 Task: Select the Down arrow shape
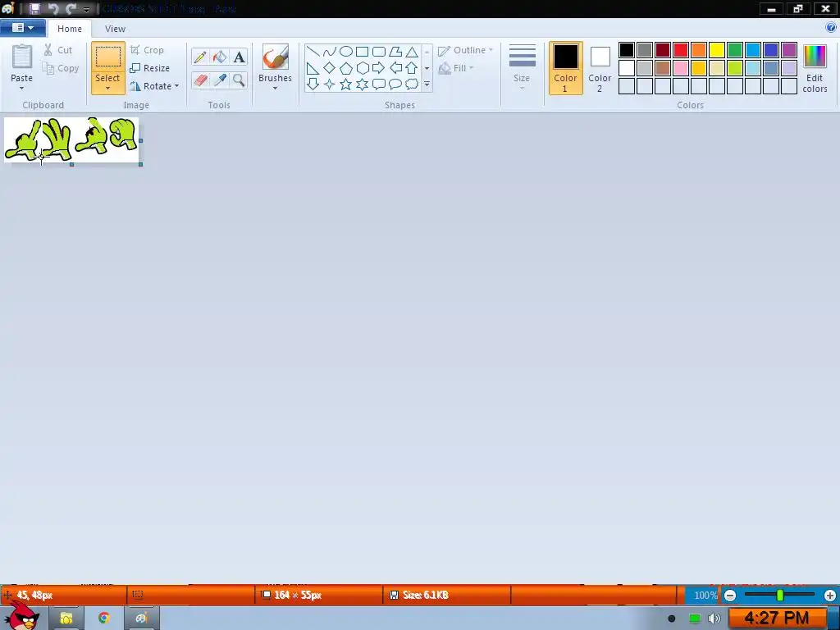click(313, 84)
